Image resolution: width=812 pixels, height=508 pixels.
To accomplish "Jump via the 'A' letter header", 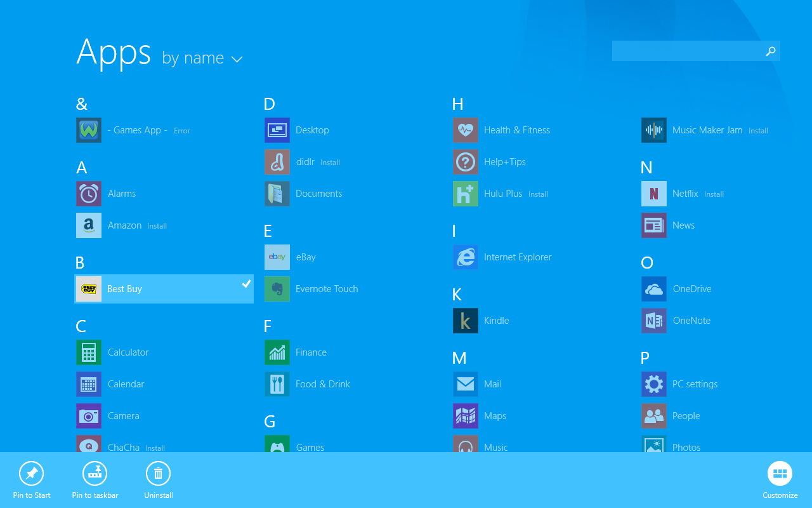I will [x=82, y=168].
